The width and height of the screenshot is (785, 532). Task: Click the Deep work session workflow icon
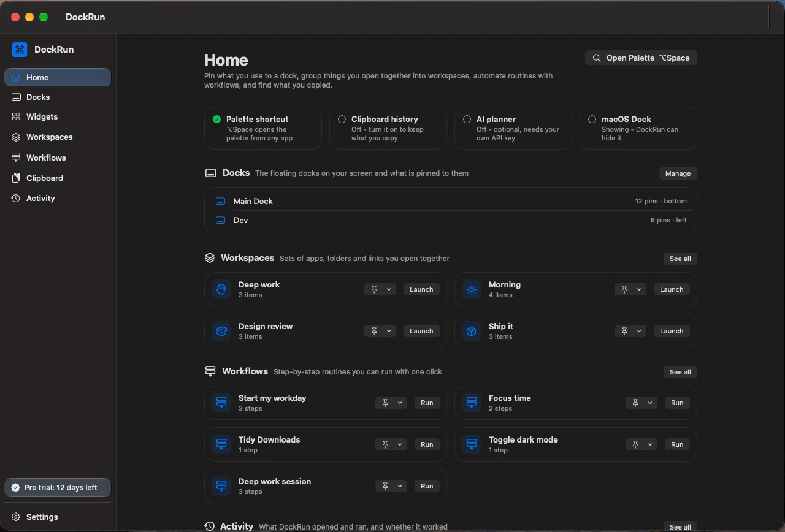[221, 486]
